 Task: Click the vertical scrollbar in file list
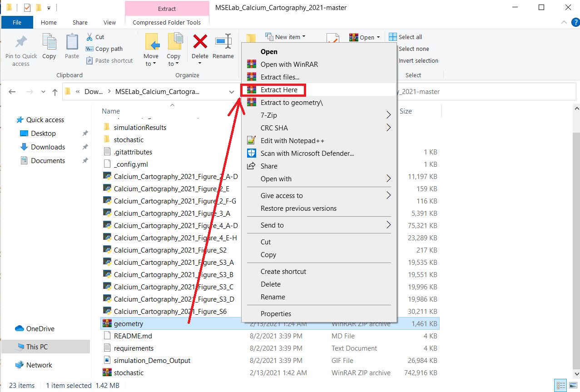pyautogui.click(x=575, y=227)
